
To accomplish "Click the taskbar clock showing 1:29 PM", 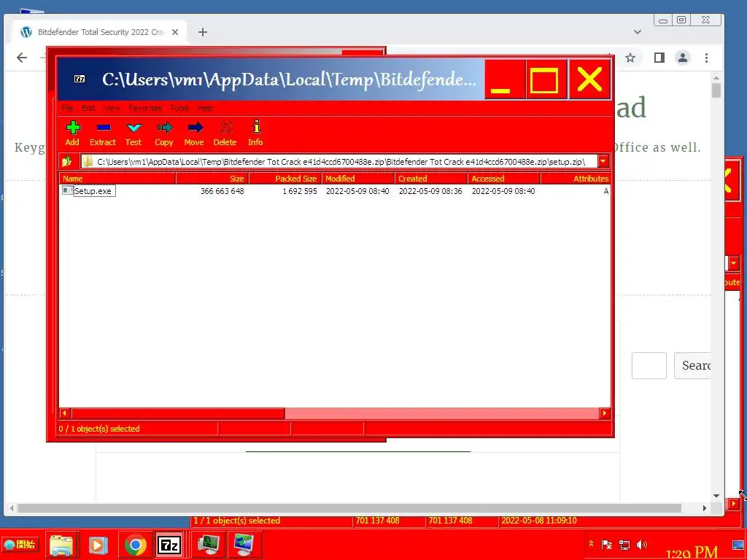I will tap(692, 553).
